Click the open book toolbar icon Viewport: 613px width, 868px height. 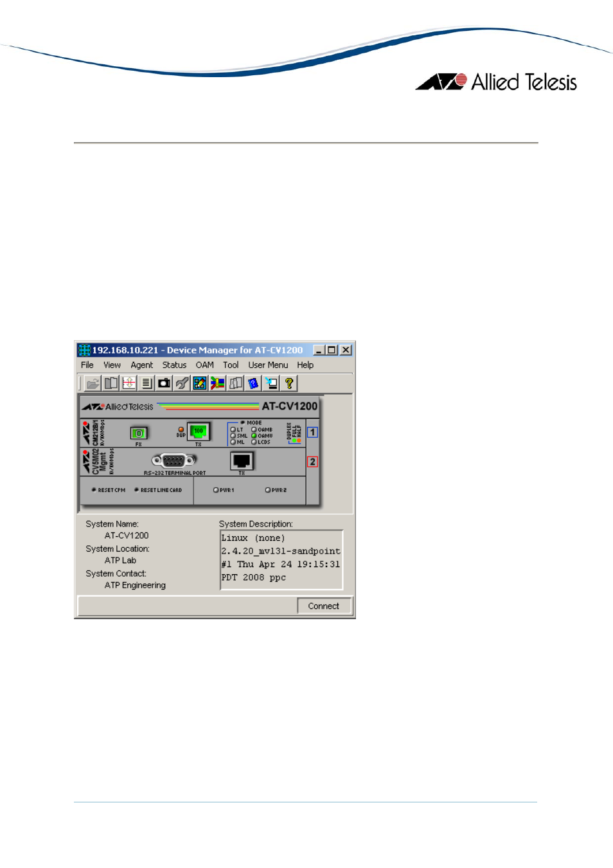(111, 384)
